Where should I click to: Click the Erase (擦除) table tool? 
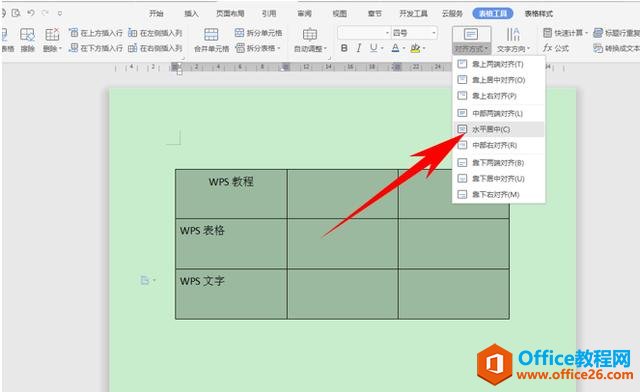(27, 40)
